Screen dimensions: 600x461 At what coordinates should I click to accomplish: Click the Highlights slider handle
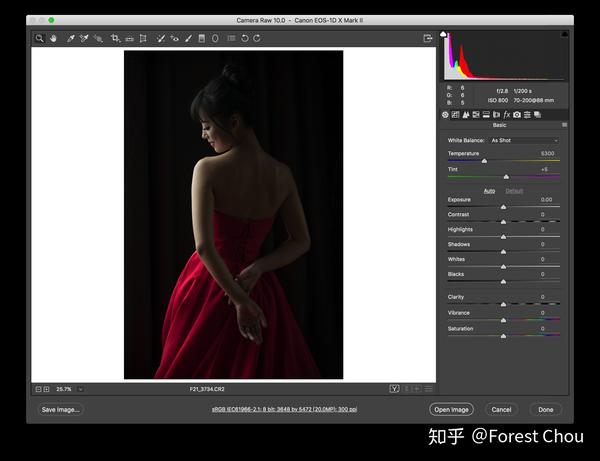(504, 237)
